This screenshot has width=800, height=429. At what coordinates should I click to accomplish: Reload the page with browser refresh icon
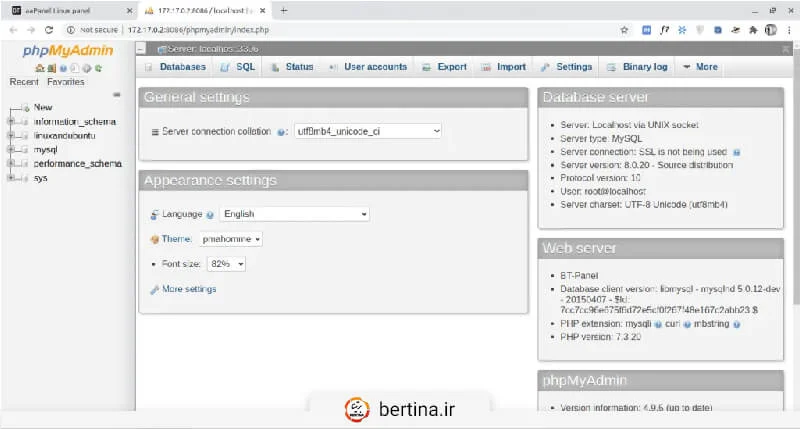(49, 30)
